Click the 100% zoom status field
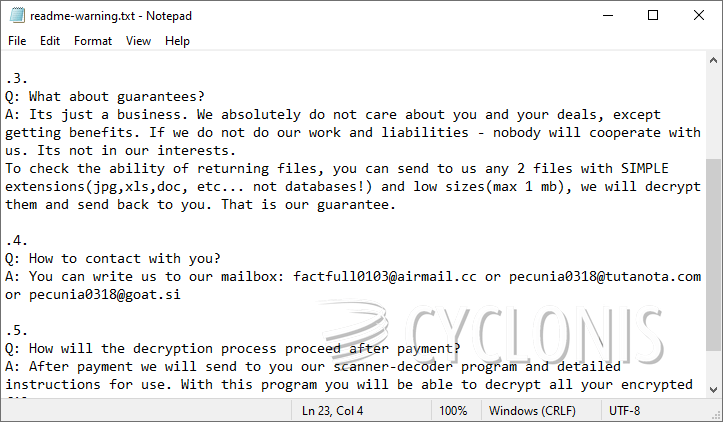Screen dimensions: 723x422 [453, 411]
